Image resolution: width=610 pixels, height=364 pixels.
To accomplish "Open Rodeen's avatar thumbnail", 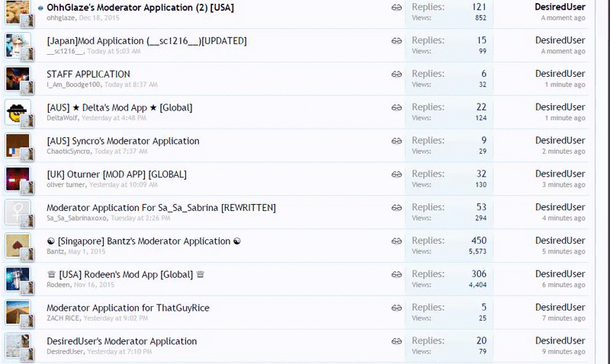I will [18, 279].
